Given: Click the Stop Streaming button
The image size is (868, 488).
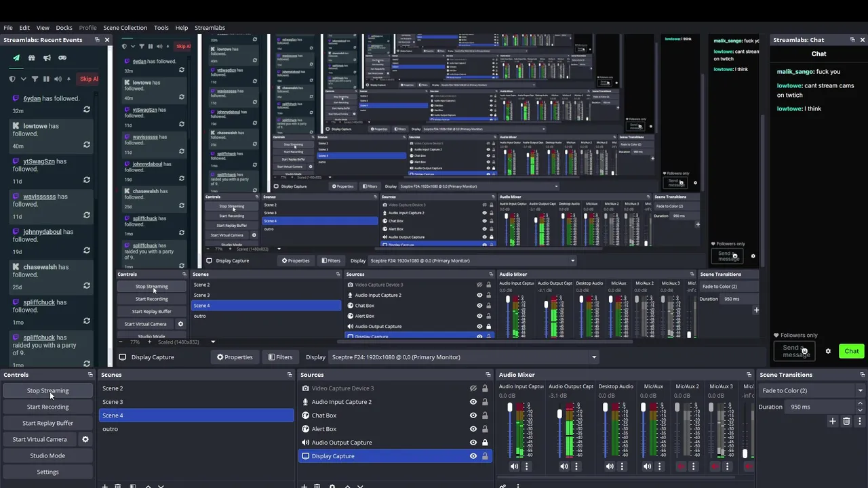Looking at the screenshot, I should tap(47, 390).
